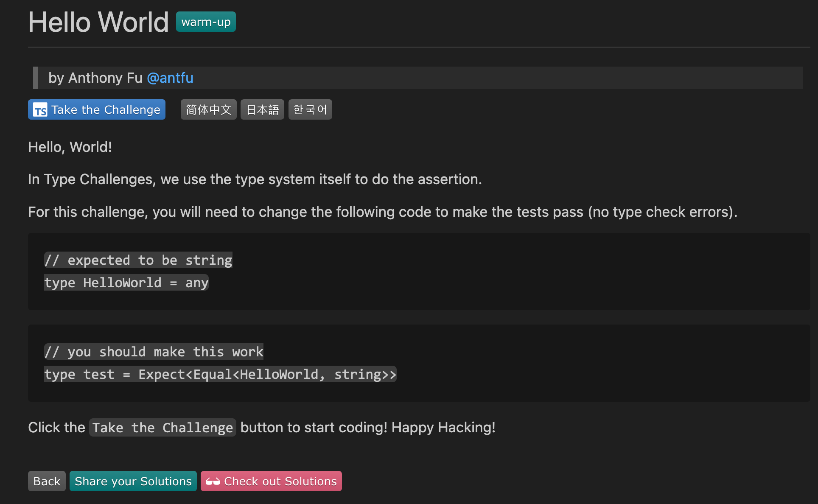Open Share your Solutions
The width and height of the screenshot is (818, 504).
tap(133, 482)
